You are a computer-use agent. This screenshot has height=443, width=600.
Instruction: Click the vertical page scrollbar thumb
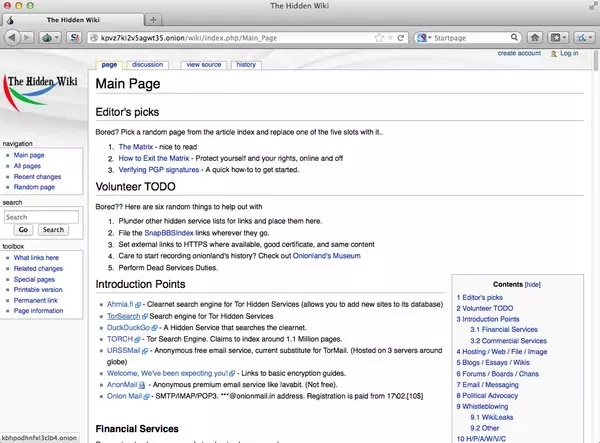(595, 61)
